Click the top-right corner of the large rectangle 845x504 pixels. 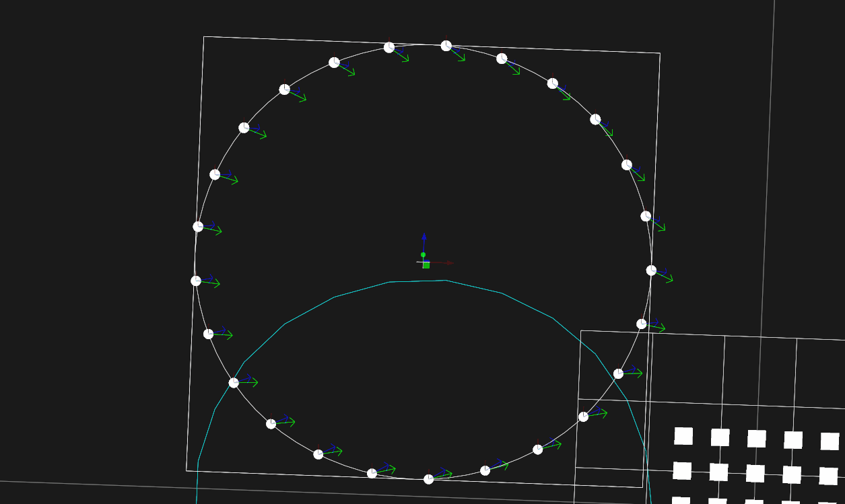tap(660, 53)
